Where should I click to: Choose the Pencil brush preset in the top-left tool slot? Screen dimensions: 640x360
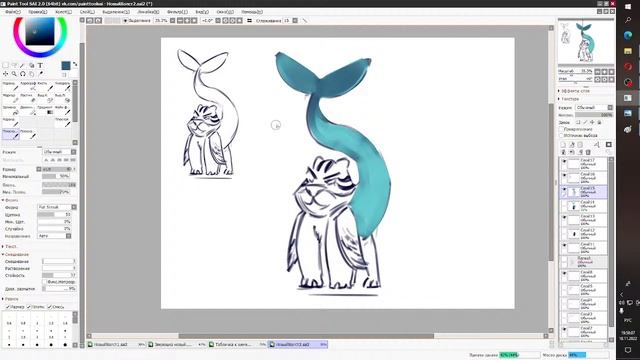10,86
